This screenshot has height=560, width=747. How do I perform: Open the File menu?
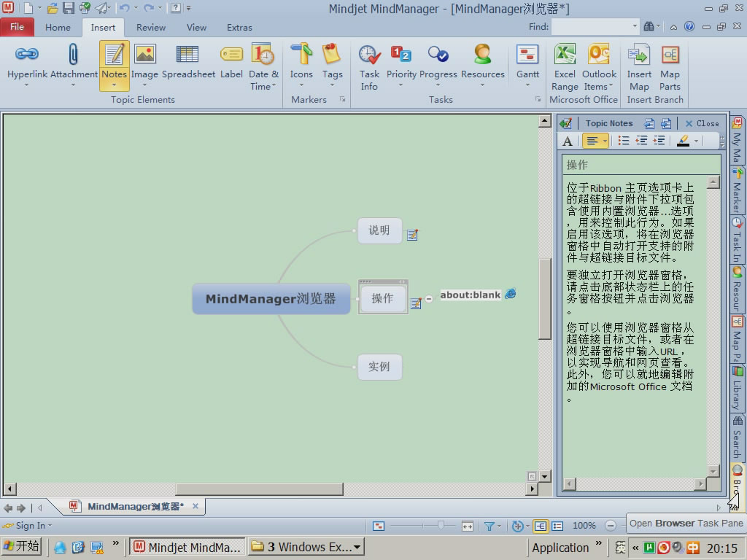(18, 27)
